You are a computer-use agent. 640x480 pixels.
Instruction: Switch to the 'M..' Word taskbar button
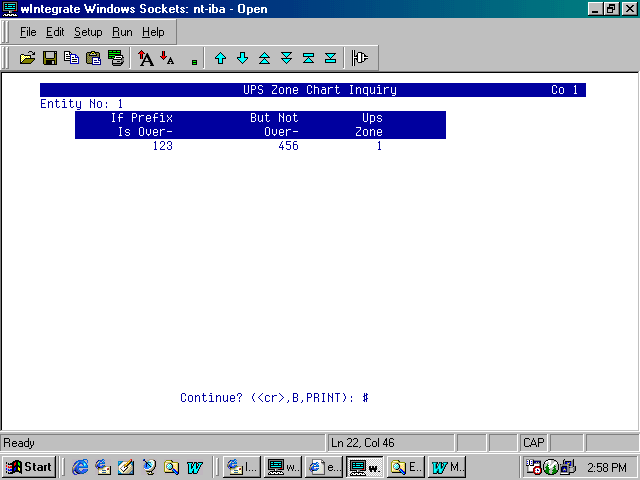[x=447, y=467]
